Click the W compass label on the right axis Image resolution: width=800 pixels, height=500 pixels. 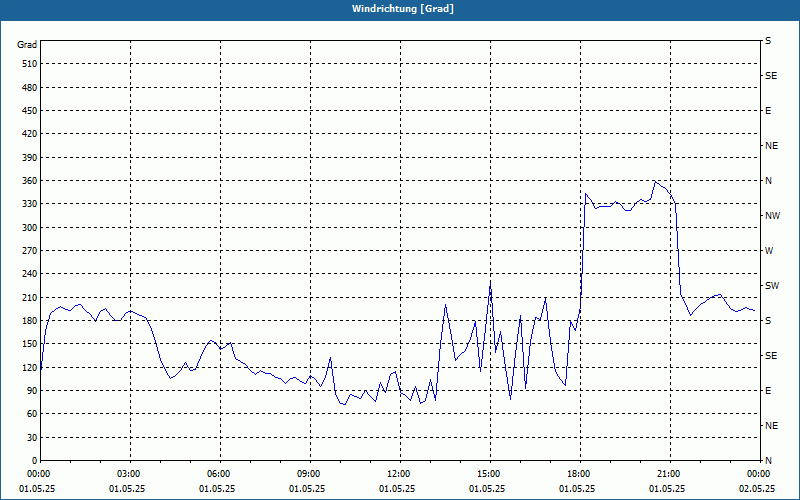pyautogui.click(x=769, y=251)
